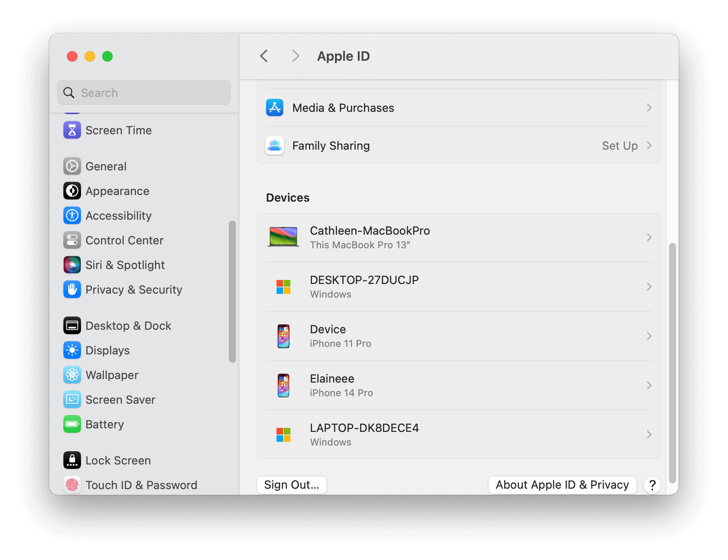Click the Appearance icon in sidebar
The width and height of the screenshot is (728, 560).
point(72,191)
